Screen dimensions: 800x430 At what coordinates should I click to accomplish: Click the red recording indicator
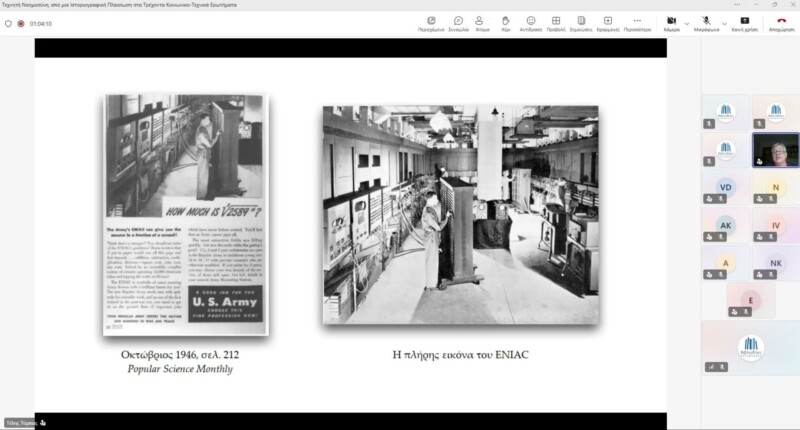pyautogui.click(x=21, y=23)
